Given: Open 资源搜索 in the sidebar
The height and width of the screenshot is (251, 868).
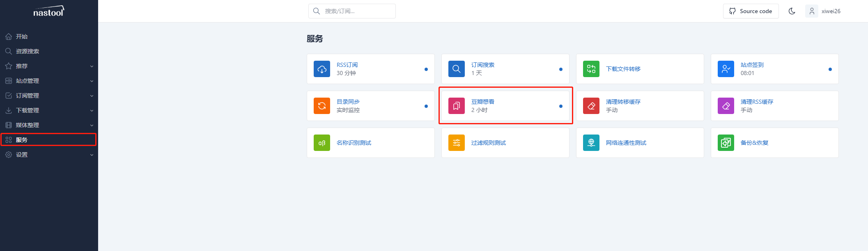Looking at the screenshot, I should (28, 51).
